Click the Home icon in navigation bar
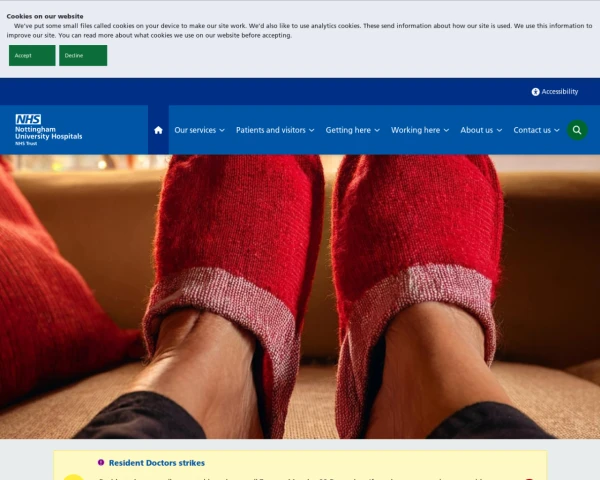The image size is (600, 480). [158, 130]
